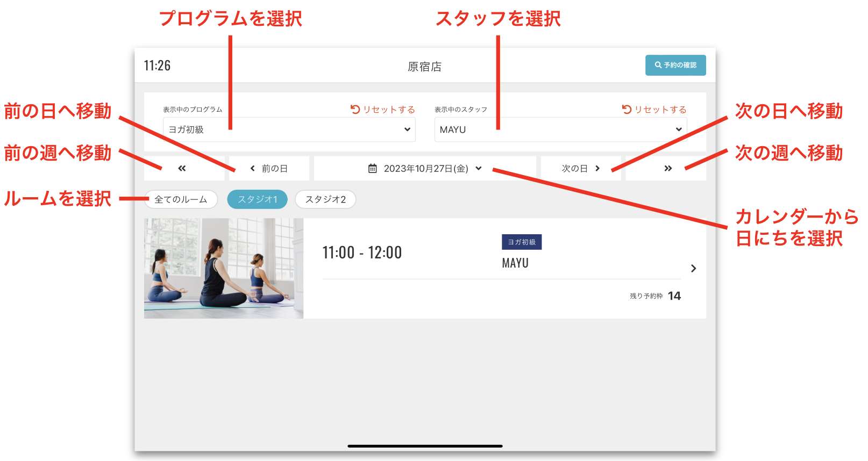Select the 11:00 - 12:00 time slot

click(x=362, y=253)
